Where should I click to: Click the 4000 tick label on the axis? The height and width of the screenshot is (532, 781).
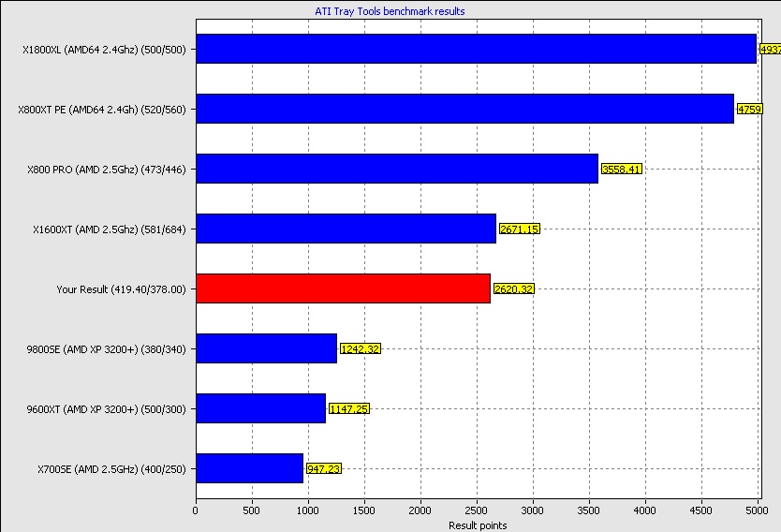point(644,510)
